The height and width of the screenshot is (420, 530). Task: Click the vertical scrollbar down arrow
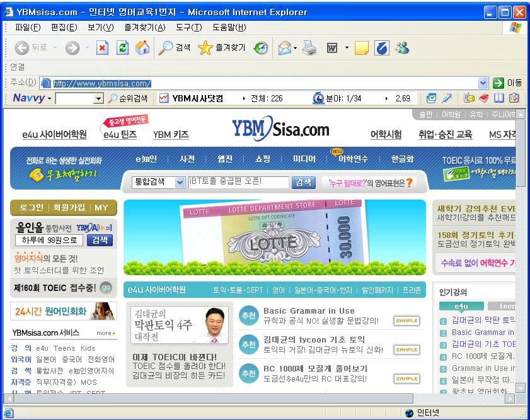click(521, 388)
